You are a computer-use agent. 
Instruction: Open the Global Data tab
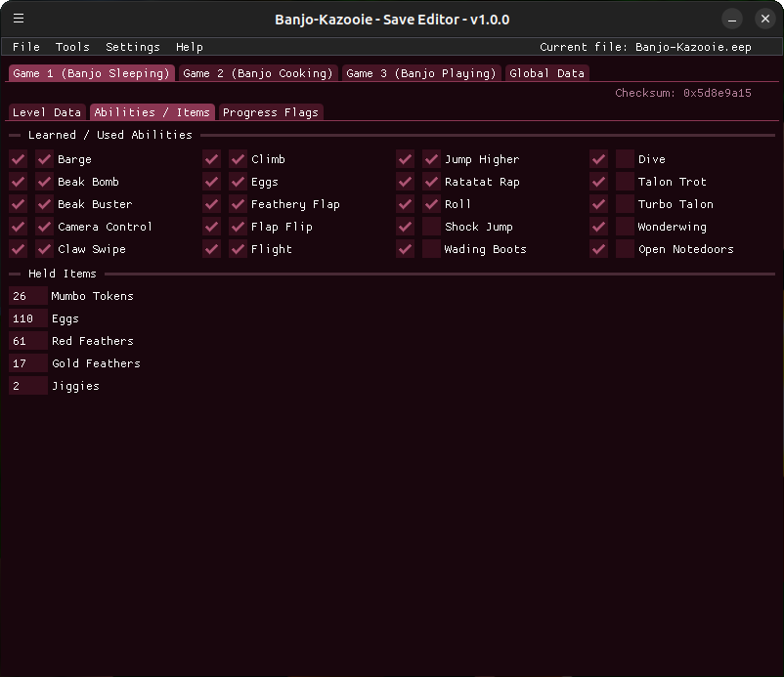coord(547,73)
